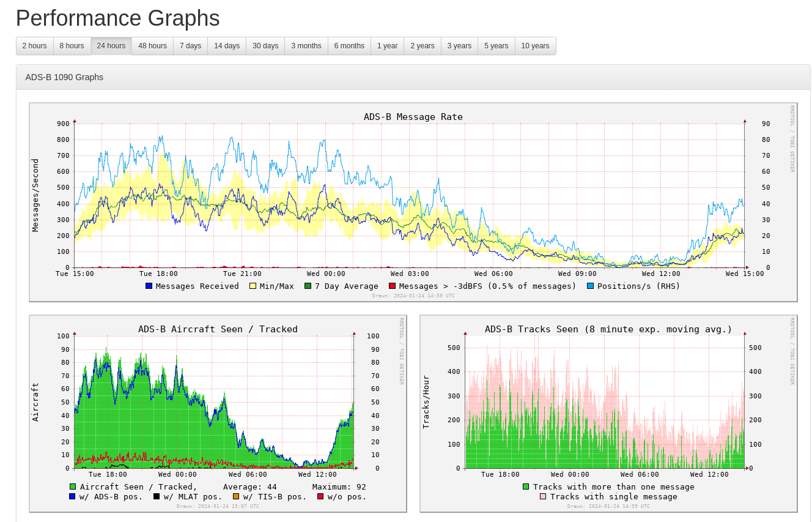Click the blue Messages Received legend swatch
Viewport: 812px width, 522px height.
[149, 286]
